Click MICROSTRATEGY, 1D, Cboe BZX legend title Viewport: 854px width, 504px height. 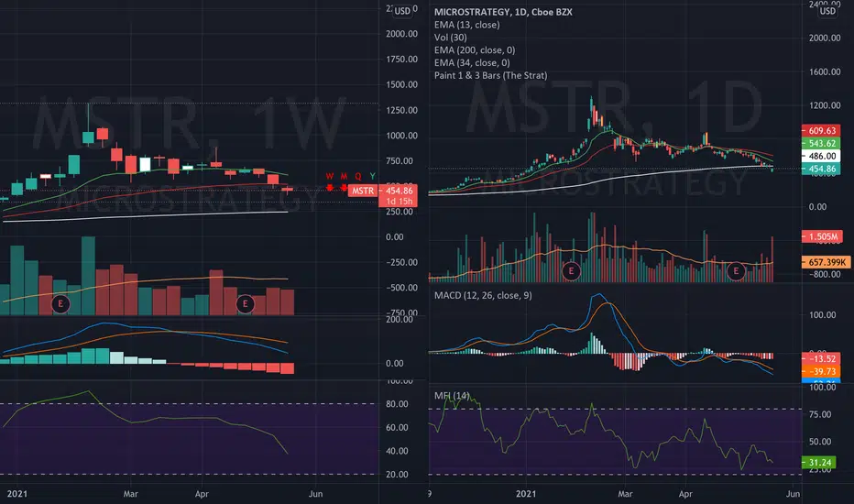point(503,12)
